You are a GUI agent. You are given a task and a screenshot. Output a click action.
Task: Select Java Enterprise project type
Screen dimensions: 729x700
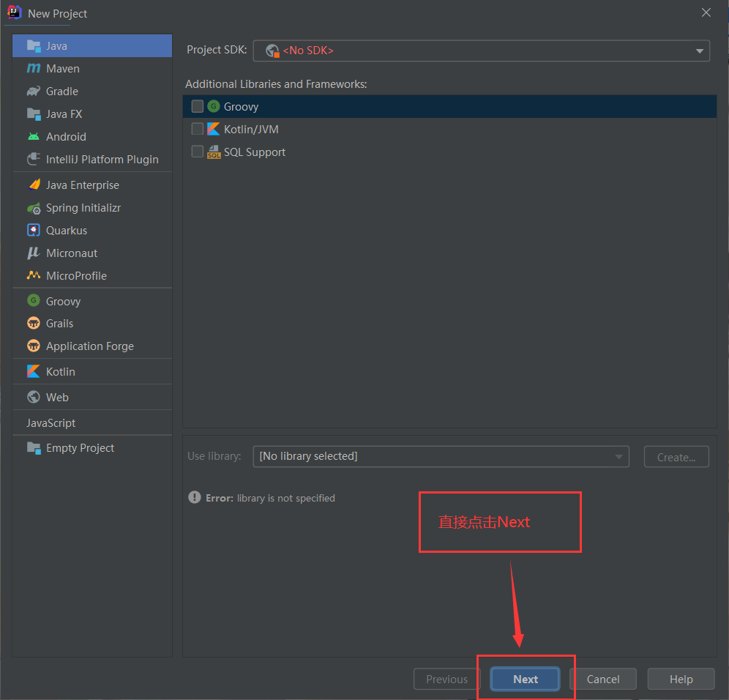tap(92, 185)
